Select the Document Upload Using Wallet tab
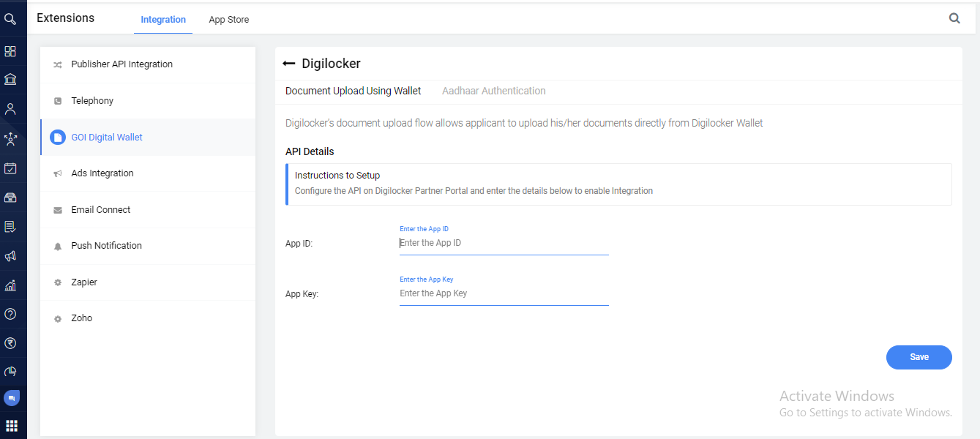 353,91
